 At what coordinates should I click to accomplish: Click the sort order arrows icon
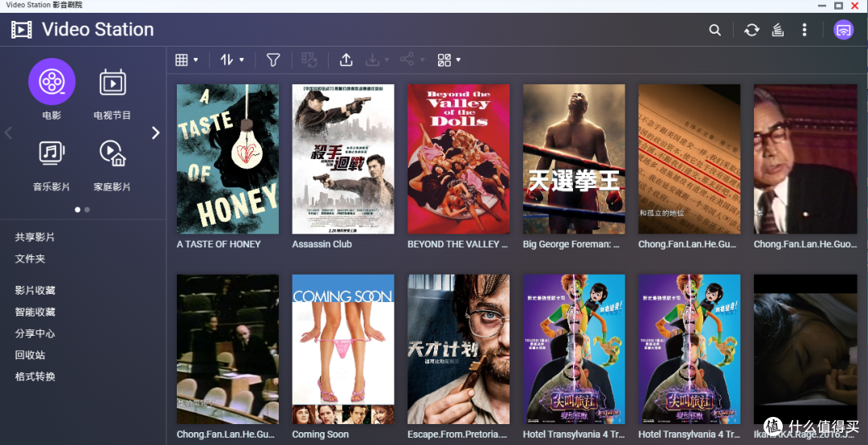[x=227, y=59]
